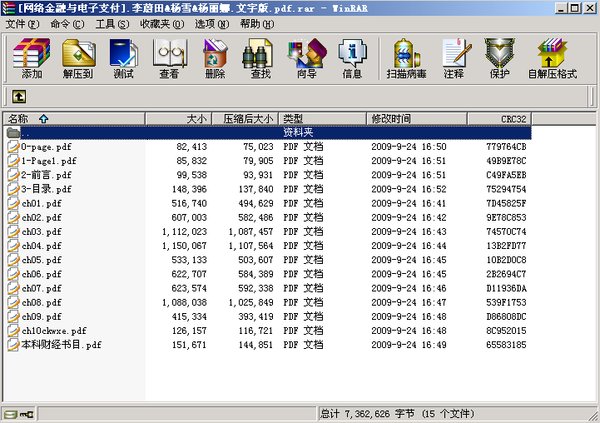Image resolution: width=600 pixels, height=423 pixels.
Task: Sort by 大小 column header
Action: tap(179, 119)
